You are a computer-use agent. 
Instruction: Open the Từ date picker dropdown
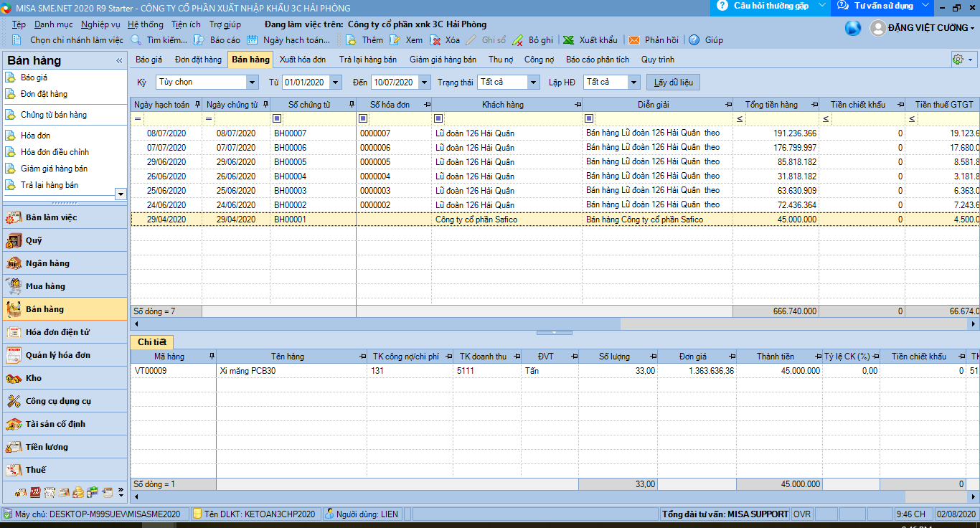pyautogui.click(x=336, y=82)
